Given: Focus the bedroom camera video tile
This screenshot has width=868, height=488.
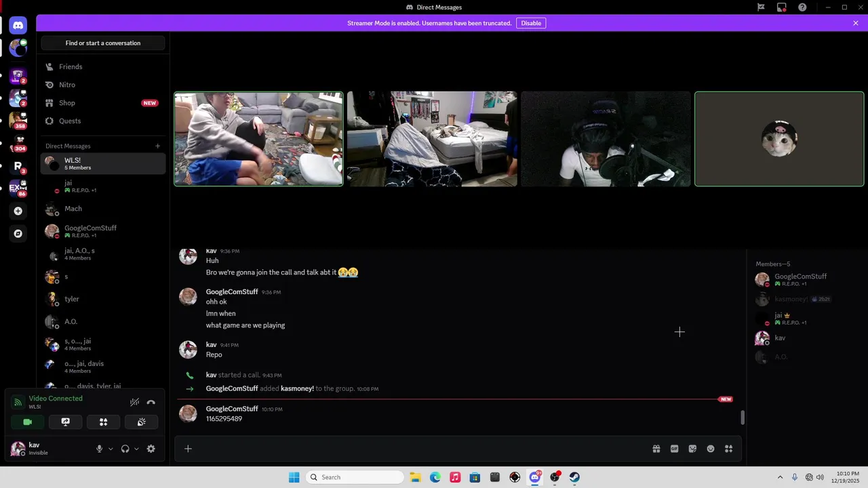Looking at the screenshot, I should 432,139.
